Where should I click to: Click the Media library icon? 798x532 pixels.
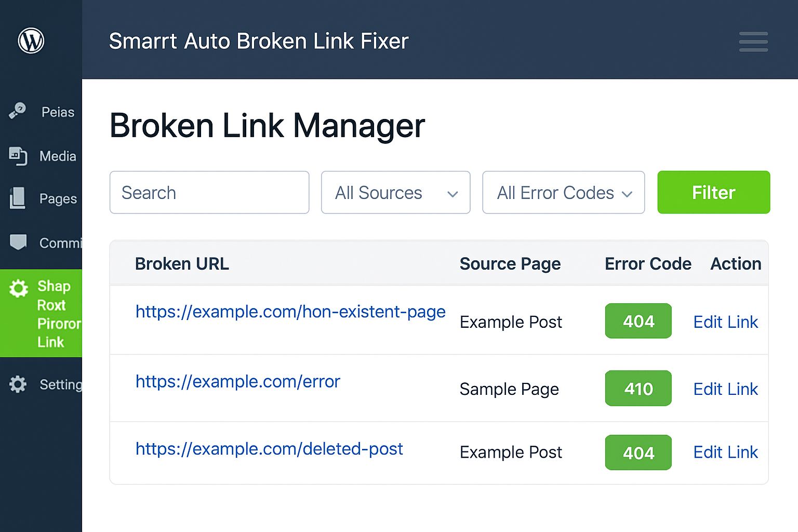coord(18,155)
